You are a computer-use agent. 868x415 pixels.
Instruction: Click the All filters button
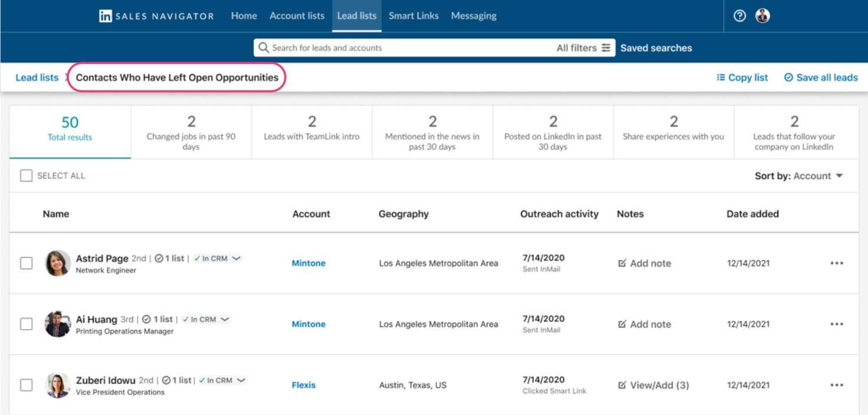(x=583, y=48)
